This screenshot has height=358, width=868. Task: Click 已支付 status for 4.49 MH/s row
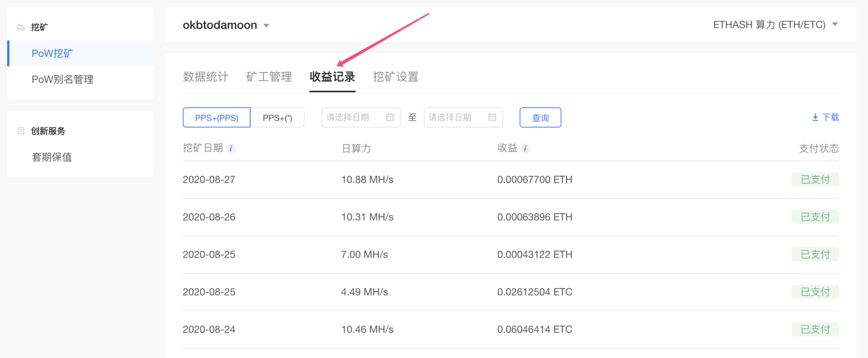(x=815, y=292)
